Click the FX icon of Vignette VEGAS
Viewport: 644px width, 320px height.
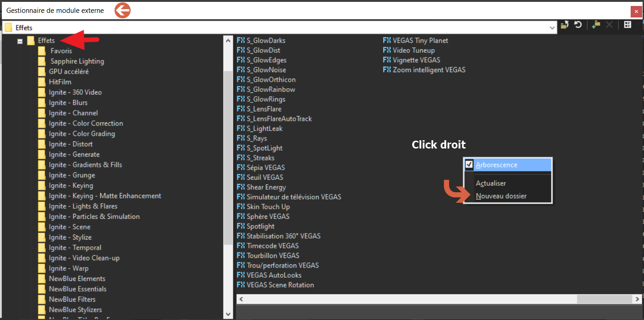387,60
